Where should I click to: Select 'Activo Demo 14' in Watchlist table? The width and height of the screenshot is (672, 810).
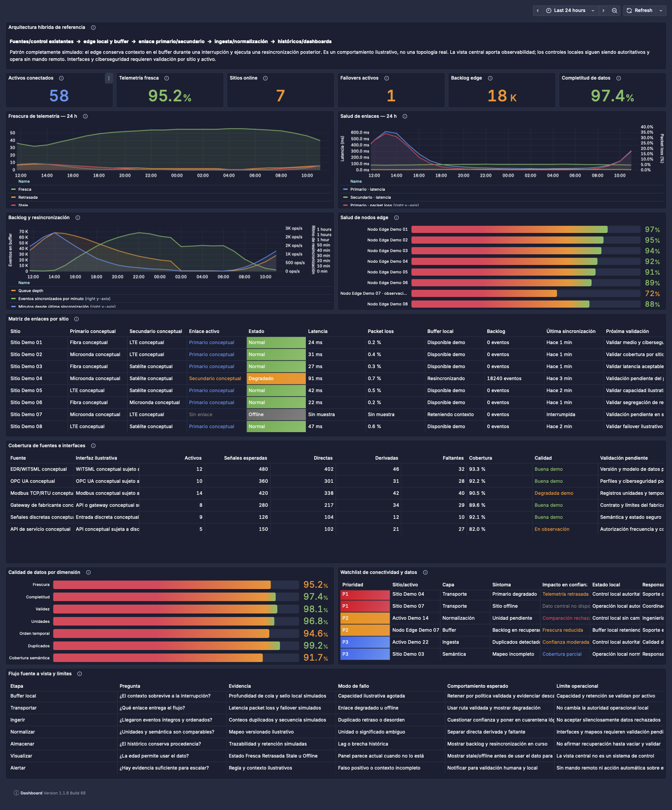point(410,618)
